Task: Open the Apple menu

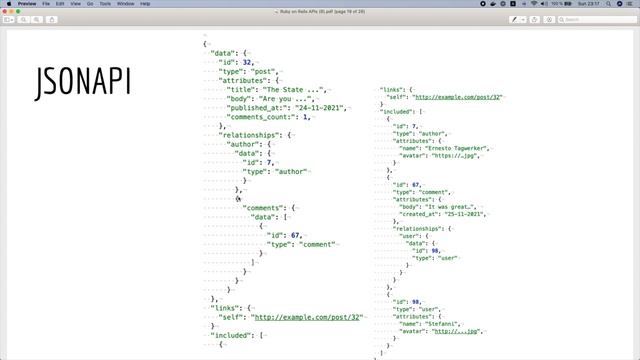Action: tap(9, 4)
